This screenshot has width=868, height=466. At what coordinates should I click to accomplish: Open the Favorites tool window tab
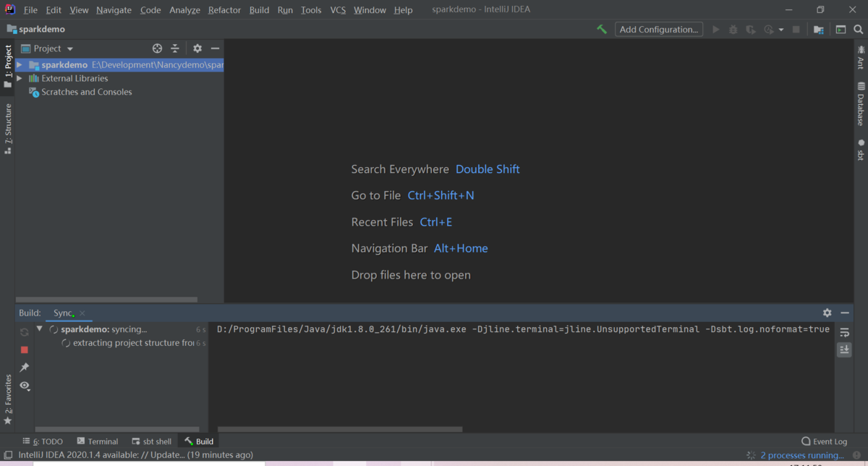coord(8,399)
